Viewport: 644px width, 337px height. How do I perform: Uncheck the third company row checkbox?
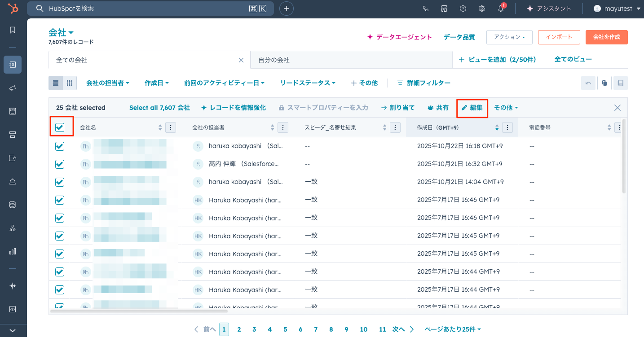click(60, 182)
